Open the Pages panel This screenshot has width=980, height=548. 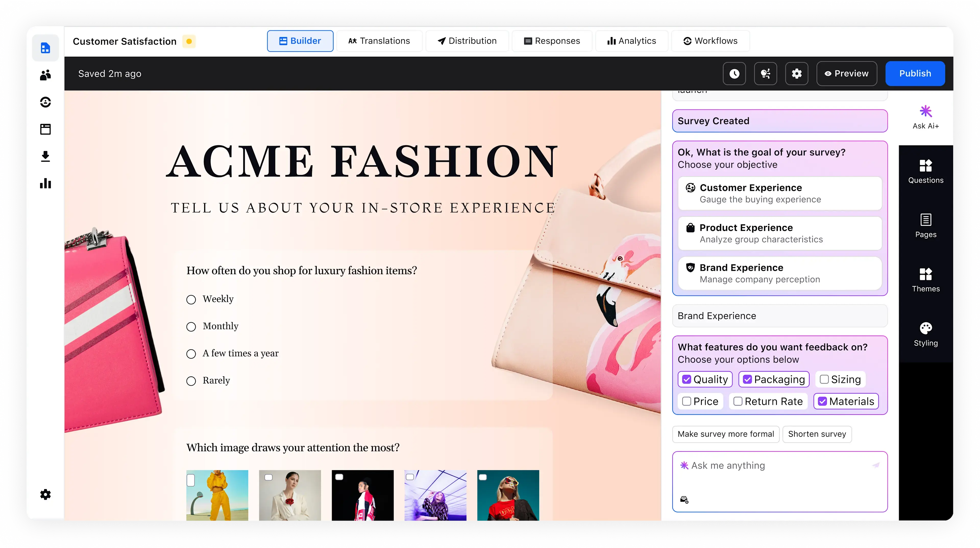(x=925, y=226)
